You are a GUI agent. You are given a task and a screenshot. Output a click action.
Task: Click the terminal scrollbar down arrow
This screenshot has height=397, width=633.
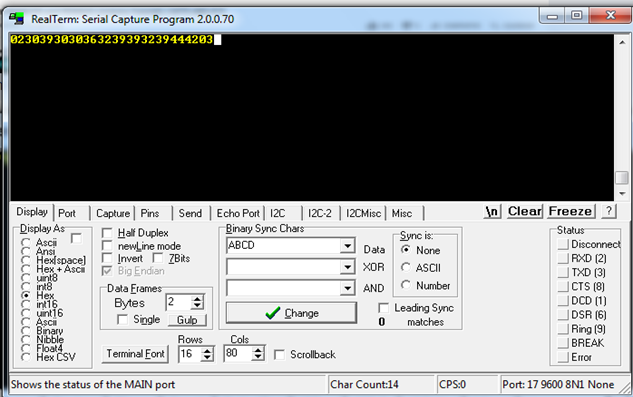622,194
